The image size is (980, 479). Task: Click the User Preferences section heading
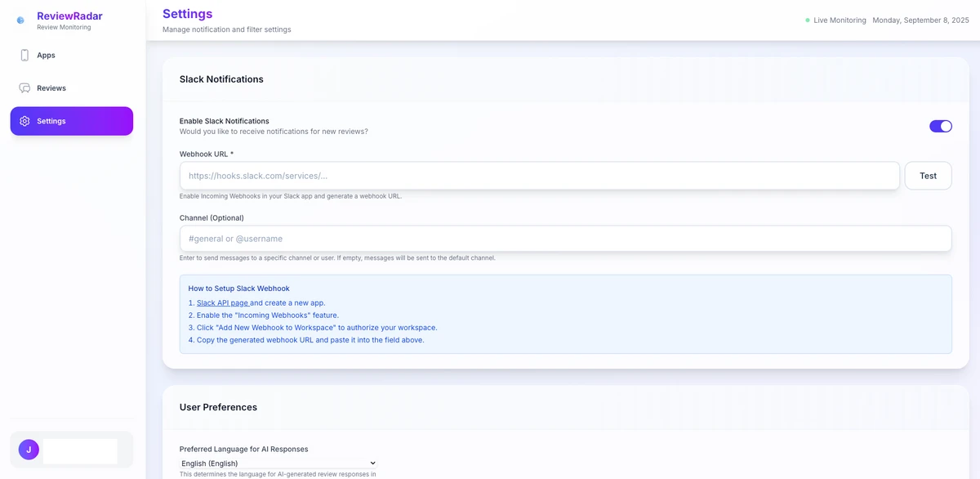click(218, 407)
